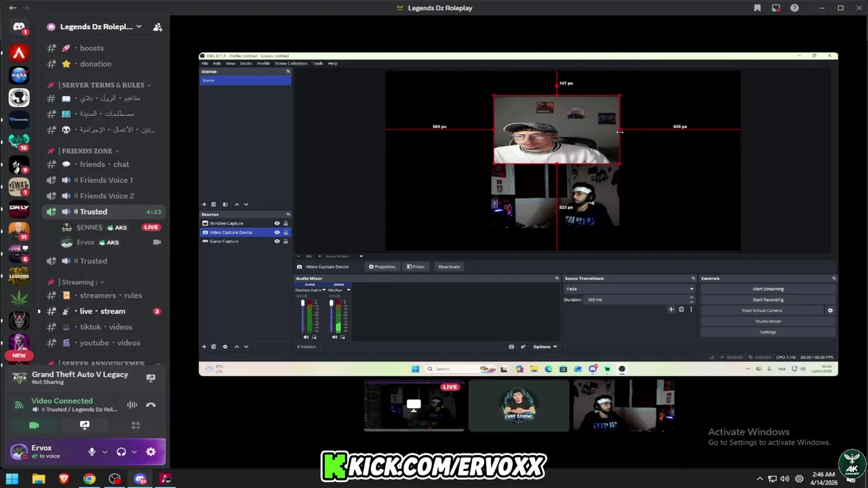The height and width of the screenshot is (488, 868).
Task: Toggle visibility eye for Video Capture Device source
Action: [277, 232]
